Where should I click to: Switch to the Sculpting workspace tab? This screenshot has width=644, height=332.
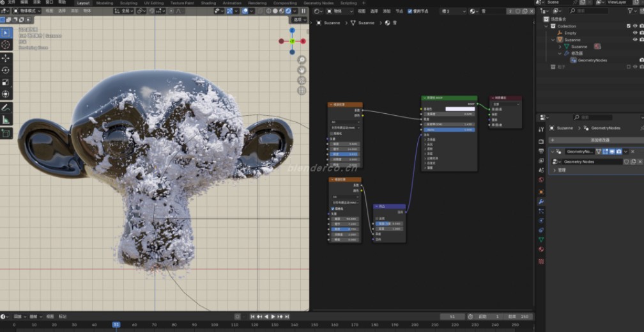click(128, 3)
